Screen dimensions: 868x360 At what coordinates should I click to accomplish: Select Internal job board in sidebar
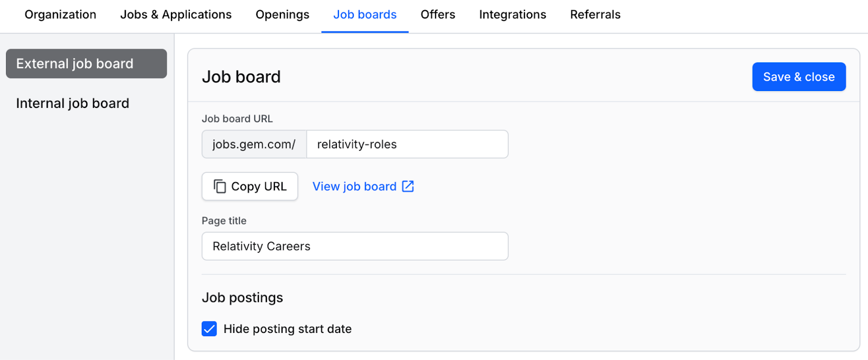tap(73, 104)
